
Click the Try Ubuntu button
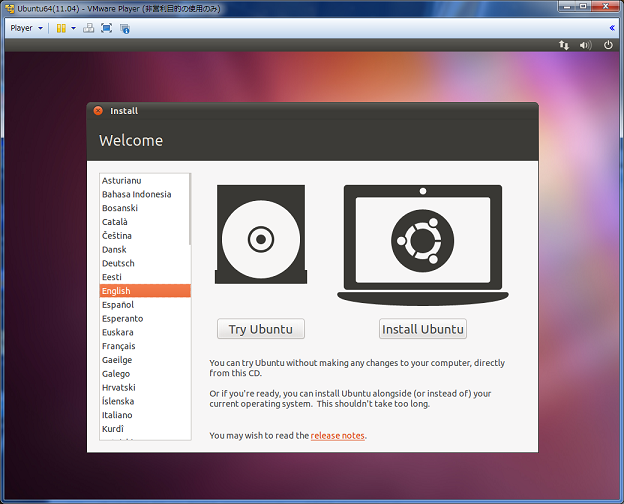(261, 329)
